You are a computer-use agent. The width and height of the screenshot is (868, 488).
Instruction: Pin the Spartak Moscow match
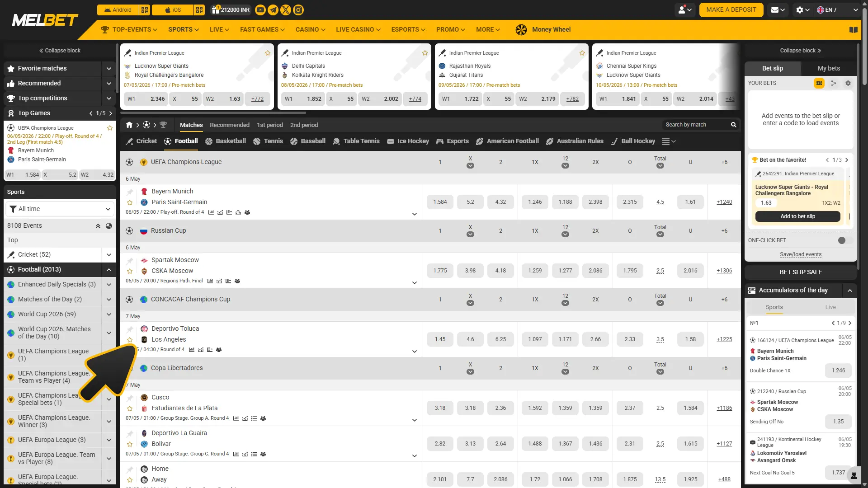(x=130, y=261)
